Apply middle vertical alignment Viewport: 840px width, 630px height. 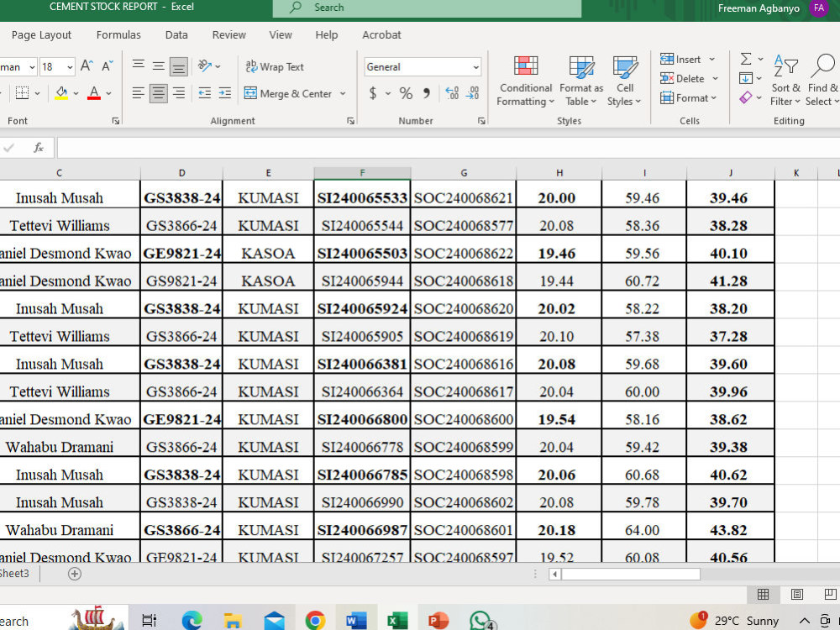158,66
